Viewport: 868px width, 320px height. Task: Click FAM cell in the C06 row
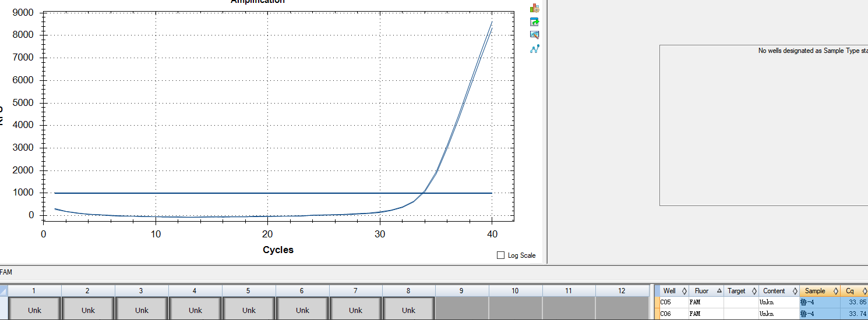[705, 314]
